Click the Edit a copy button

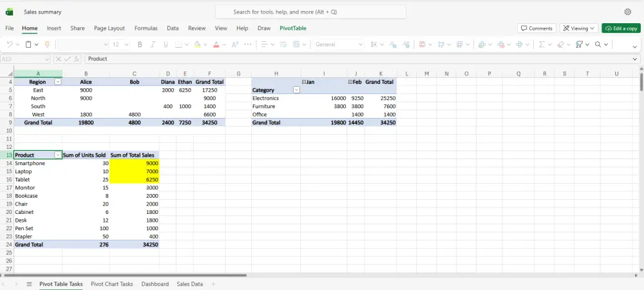[x=621, y=28]
